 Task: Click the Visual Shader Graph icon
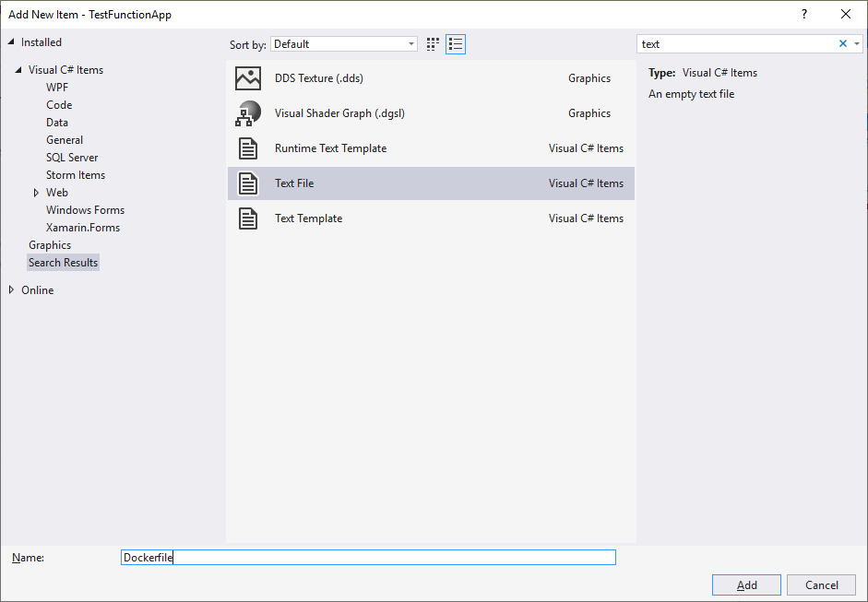(x=248, y=113)
